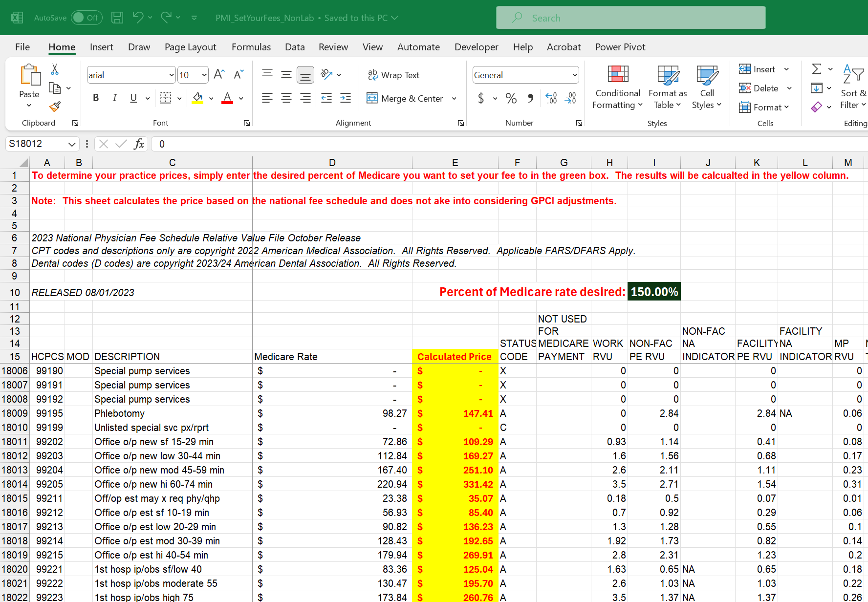
Task: Click the Increase Font Size icon
Action: [219, 74]
